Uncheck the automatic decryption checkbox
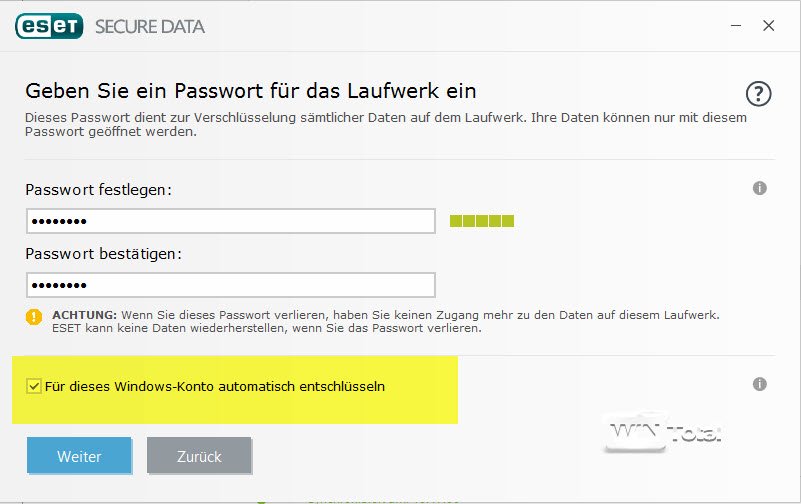 click(35, 386)
